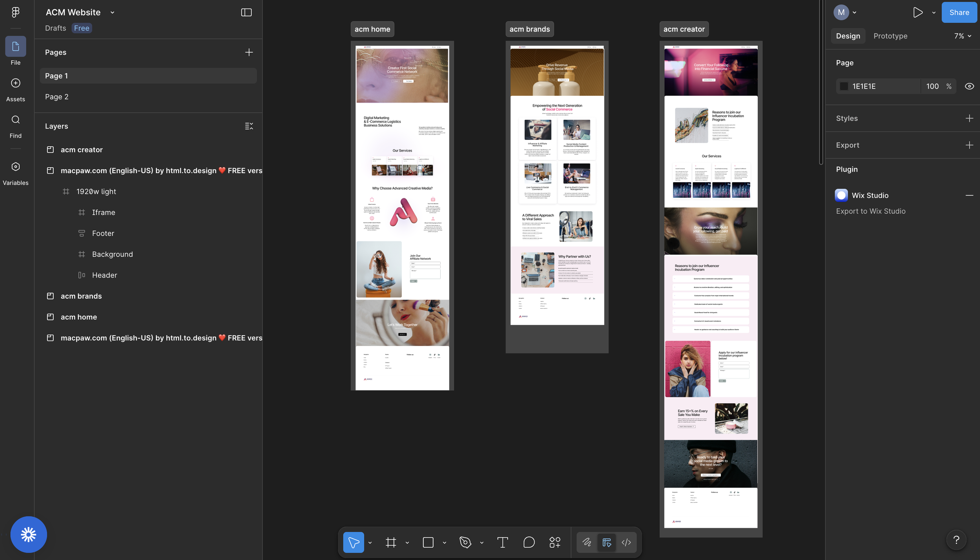Screen dimensions: 980x560
Task: Select the Pen tool
Action: [465, 542]
